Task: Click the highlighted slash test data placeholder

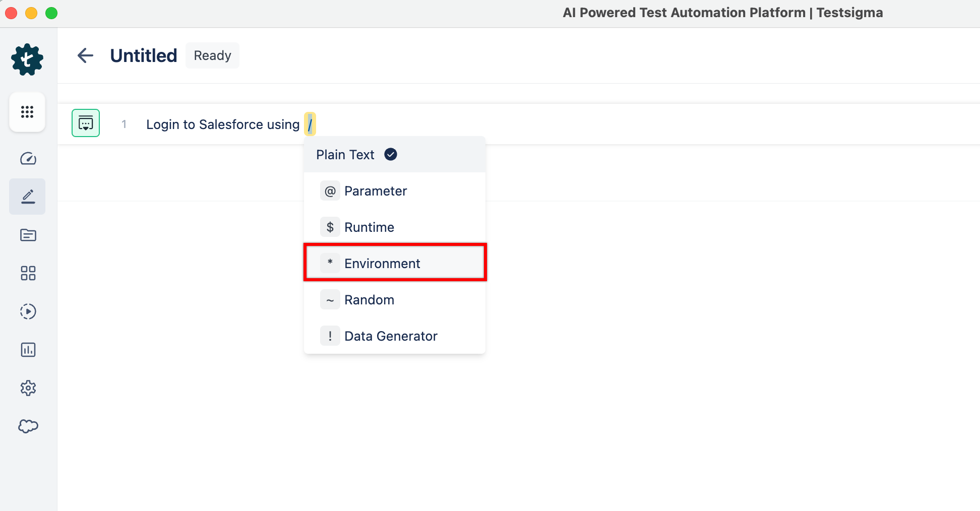Action: (x=310, y=124)
